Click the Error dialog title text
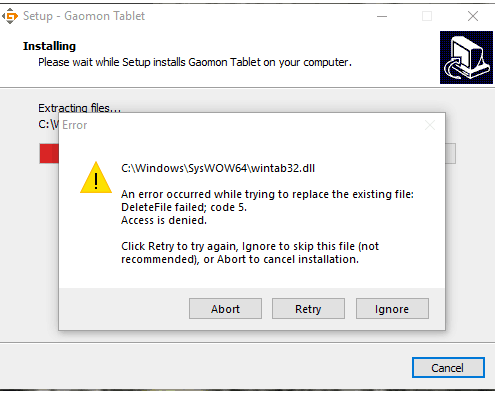This screenshot has height=394, width=495. pos(75,125)
